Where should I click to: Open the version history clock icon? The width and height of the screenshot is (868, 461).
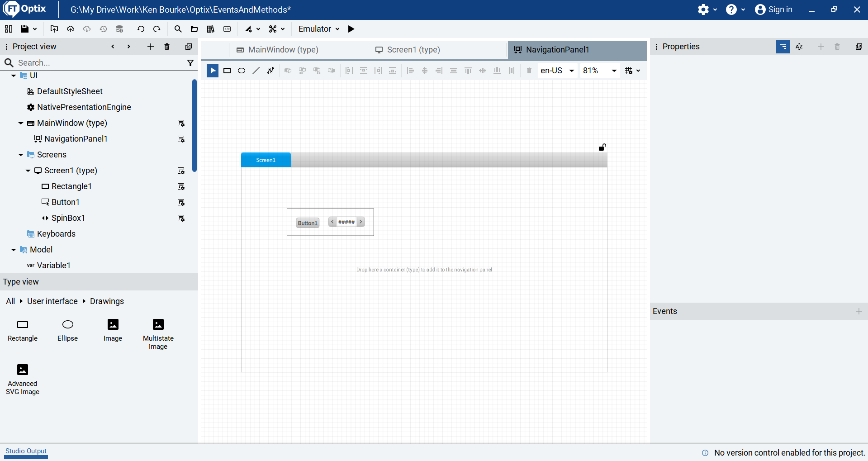click(x=103, y=29)
